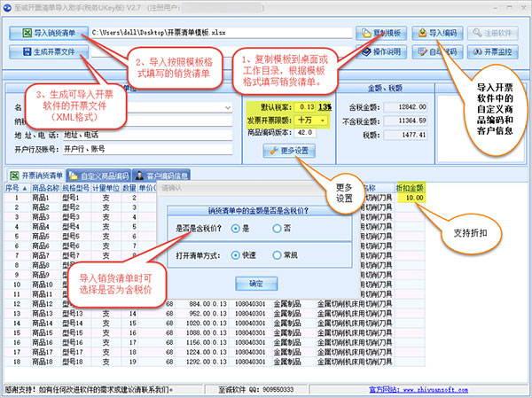Open 更多设置 more settings
The height and width of the screenshot is (398, 532).
point(289,151)
